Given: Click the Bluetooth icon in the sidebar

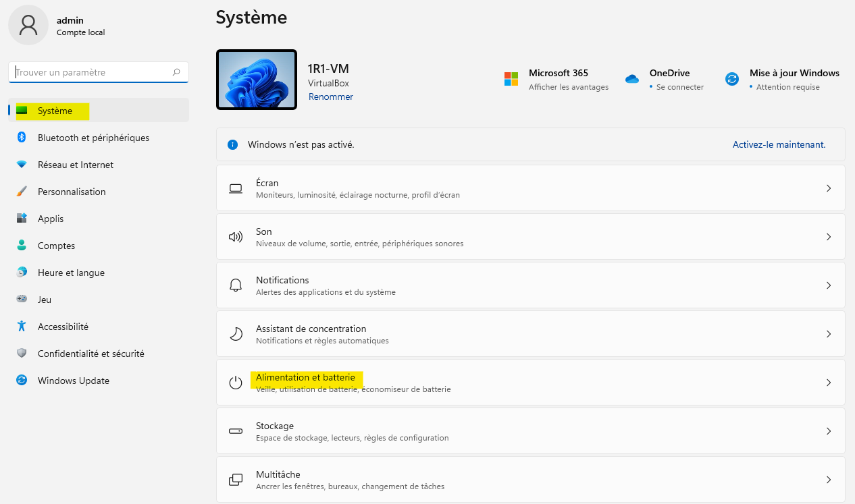Looking at the screenshot, I should click(22, 138).
